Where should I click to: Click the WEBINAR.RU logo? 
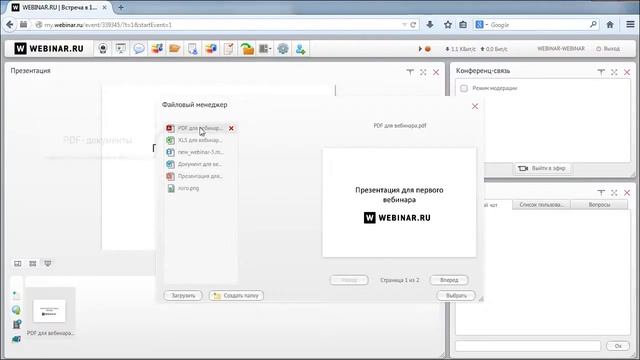pos(49,49)
